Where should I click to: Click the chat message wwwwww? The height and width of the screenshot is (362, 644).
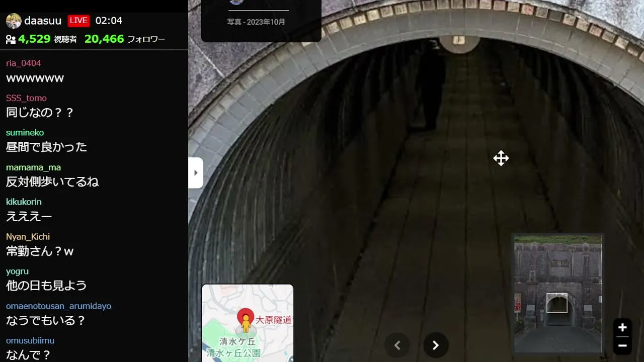[x=35, y=78]
